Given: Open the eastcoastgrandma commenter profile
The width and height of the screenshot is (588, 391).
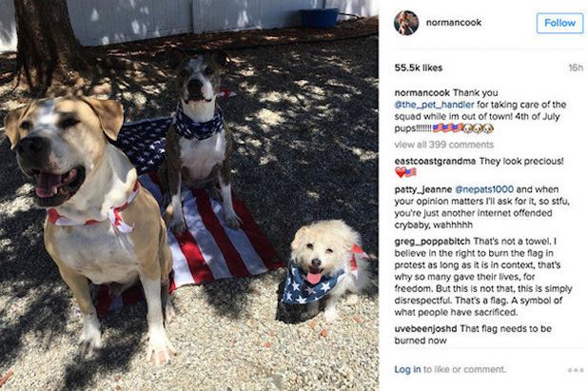Looking at the screenshot, I should tap(435, 161).
